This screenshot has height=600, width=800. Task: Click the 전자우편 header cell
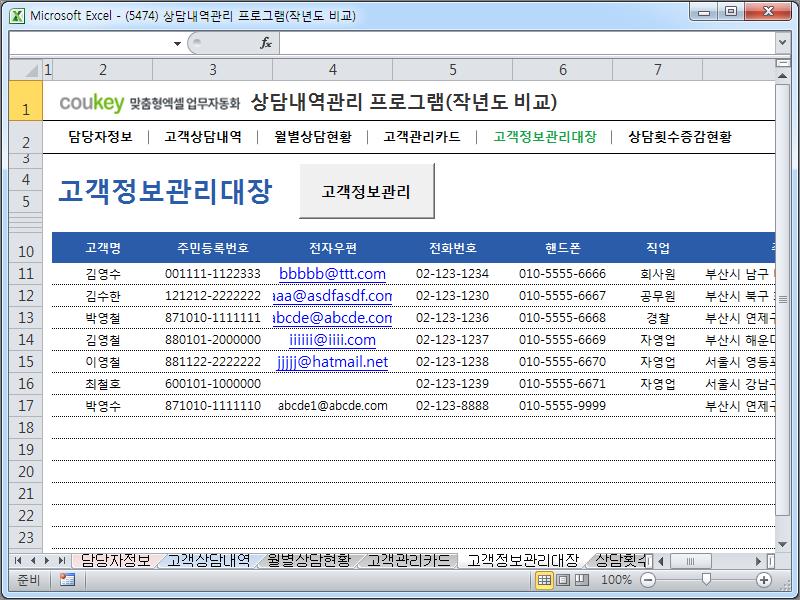(x=333, y=248)
